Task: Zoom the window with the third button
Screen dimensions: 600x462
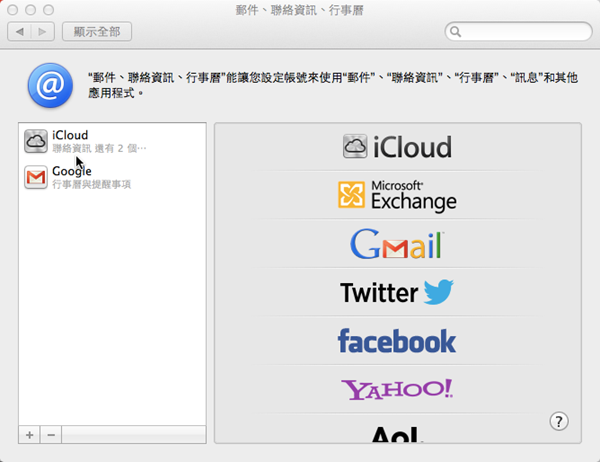Action: tap(48, 10)
